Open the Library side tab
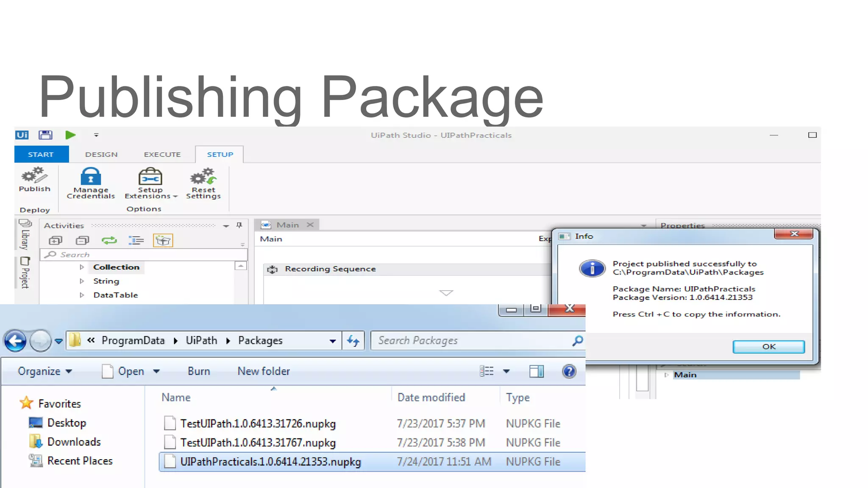This screenshot has height=488, width=868. [25, 235]
